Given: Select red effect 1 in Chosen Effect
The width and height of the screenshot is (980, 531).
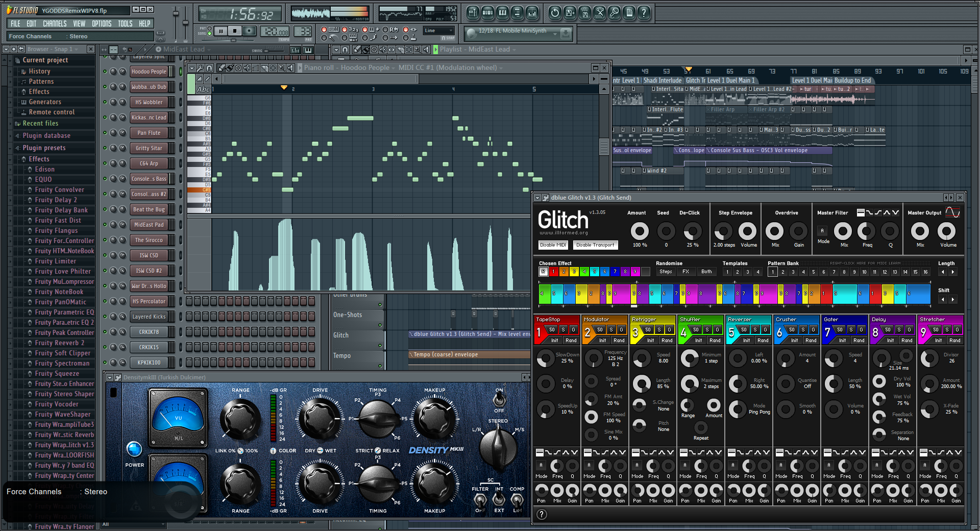Looking at the screenshot, I should pyautogui.click(x=553, y=272).
